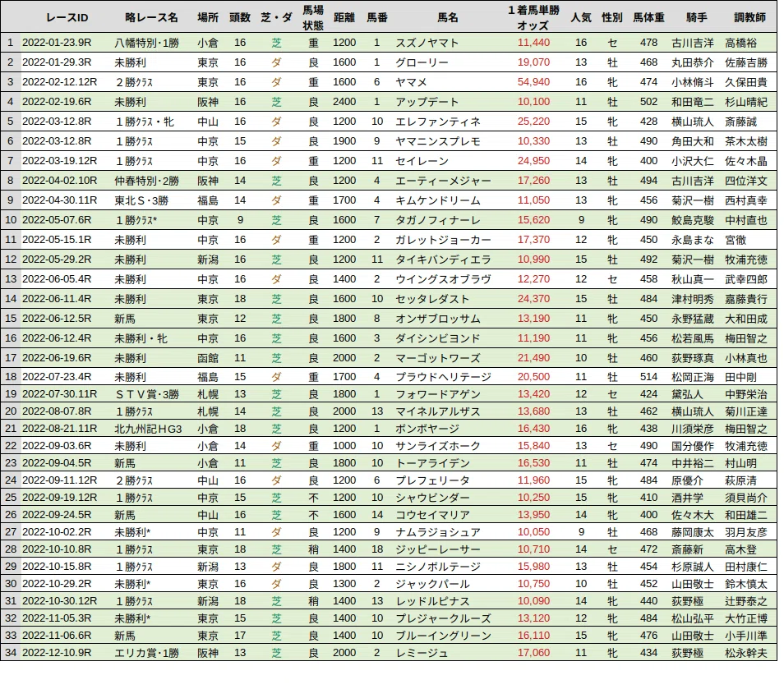Select horse name サンライズホーク
Screen dimensions: 784x689
[x=437, y=446]
